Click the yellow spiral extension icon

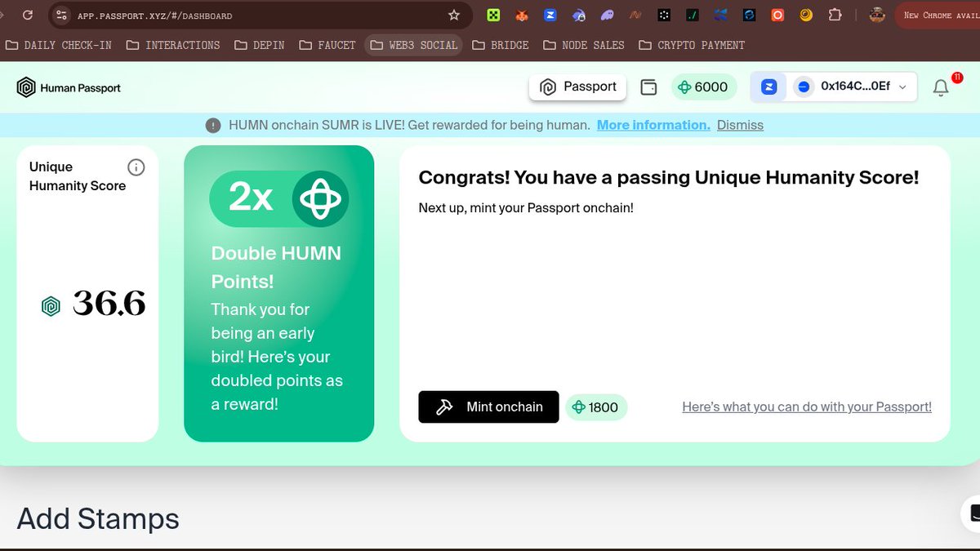(x=806, y=15)
